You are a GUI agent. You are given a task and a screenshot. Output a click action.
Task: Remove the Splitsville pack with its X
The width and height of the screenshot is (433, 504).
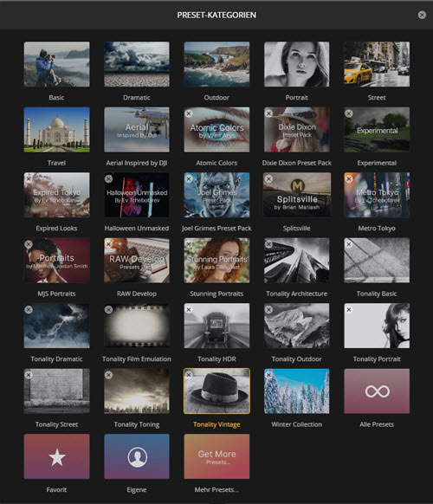(268, 178)
